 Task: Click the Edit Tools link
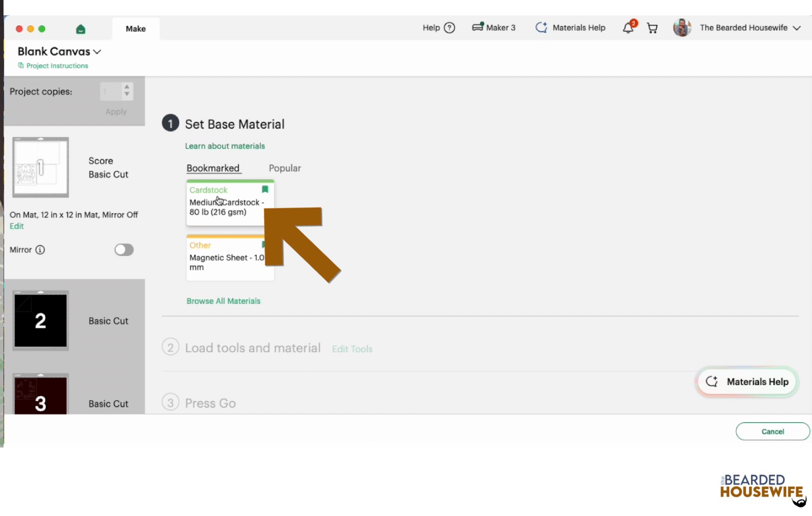(352, 349)
